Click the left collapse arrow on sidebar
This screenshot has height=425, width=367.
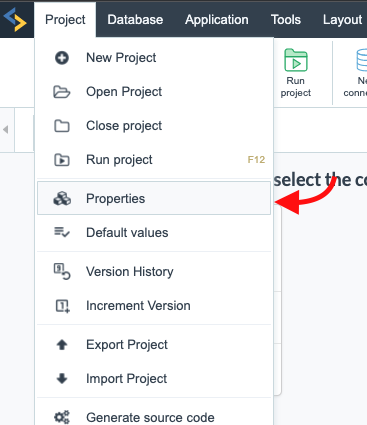(5, 129)
